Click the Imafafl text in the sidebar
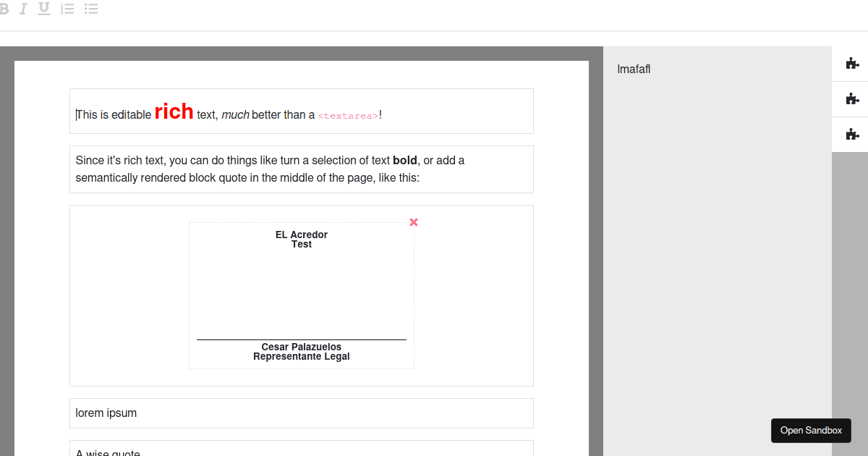Viewport: 868px width, 456px height. [633, 69]
